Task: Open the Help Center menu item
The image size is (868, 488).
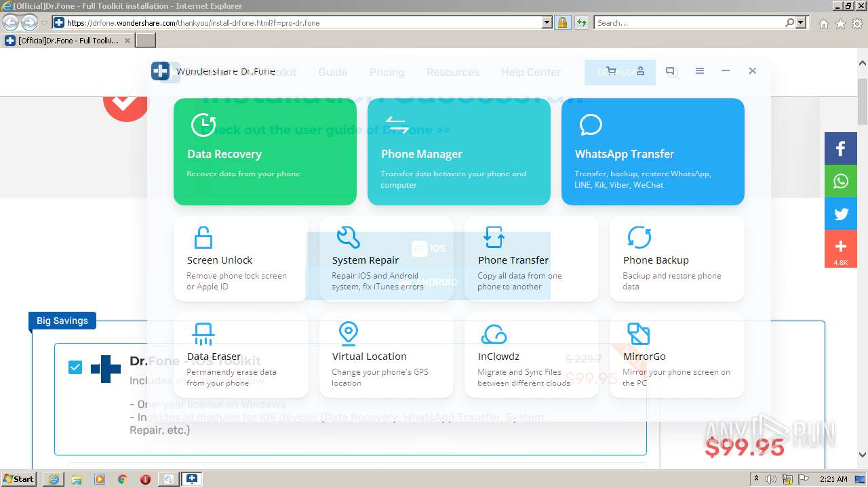Action: click(x=531, y=72)
